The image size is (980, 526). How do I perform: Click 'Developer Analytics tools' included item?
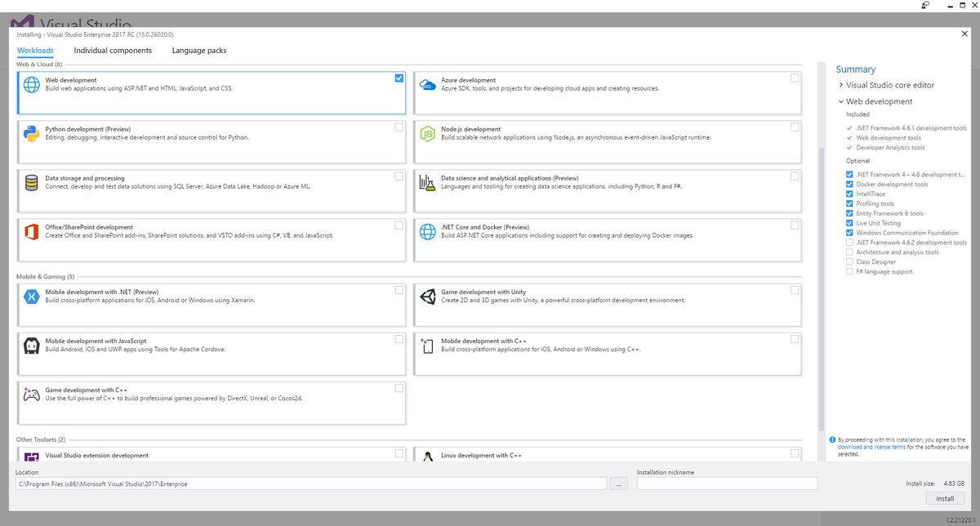point(890,148)
